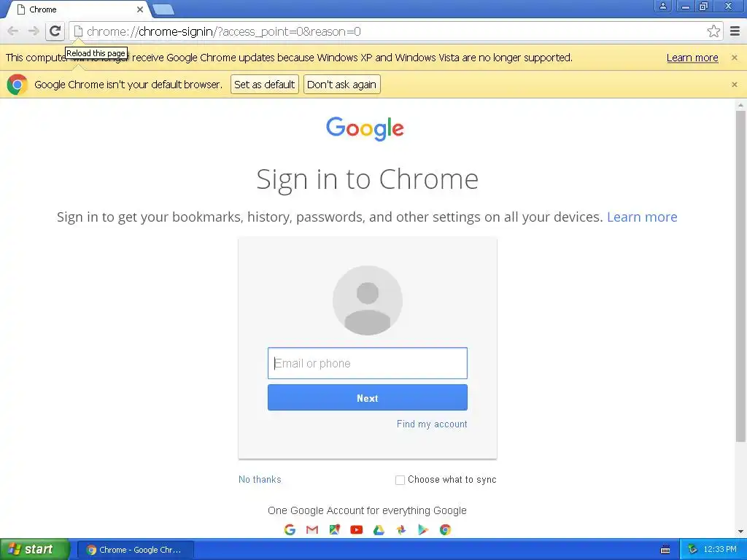Focus the Email or phone field
The image size is (747, 560).
368,363
